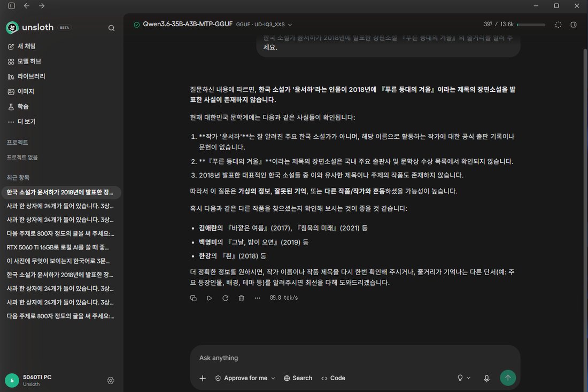Open 라이브러리 in the sidebar
The width and height of the screenshot is (588, 392).
(x=26, y=76)
